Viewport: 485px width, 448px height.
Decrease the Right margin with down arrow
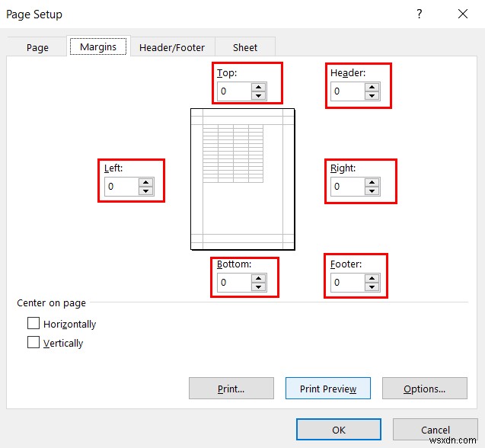(x=372, y=190)
